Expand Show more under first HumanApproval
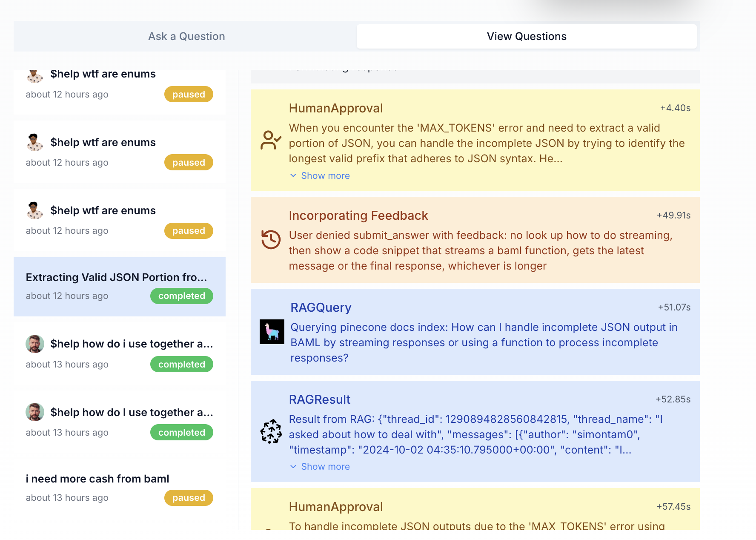Viewport: 756px width, 540px height. point(325,176)
